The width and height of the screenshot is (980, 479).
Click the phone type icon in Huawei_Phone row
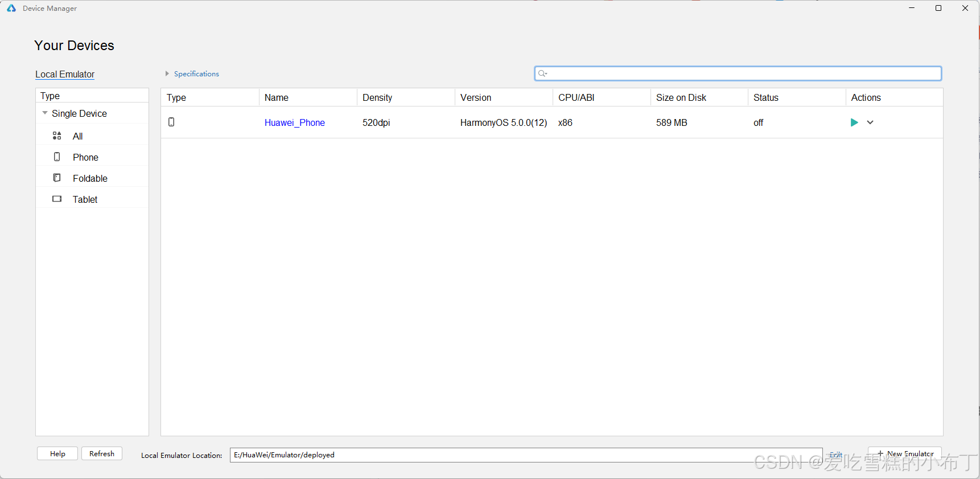(x=171, y=122)
